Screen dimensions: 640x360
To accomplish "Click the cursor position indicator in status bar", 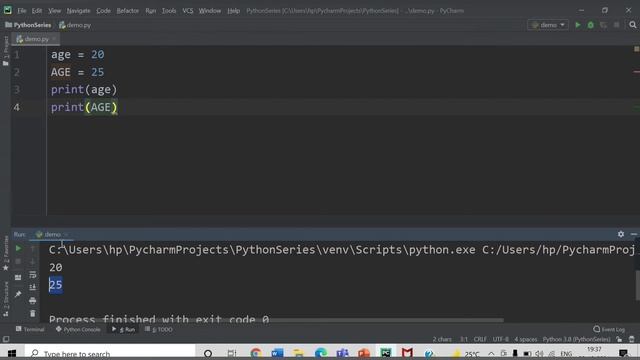I will (x=464, y=339).
